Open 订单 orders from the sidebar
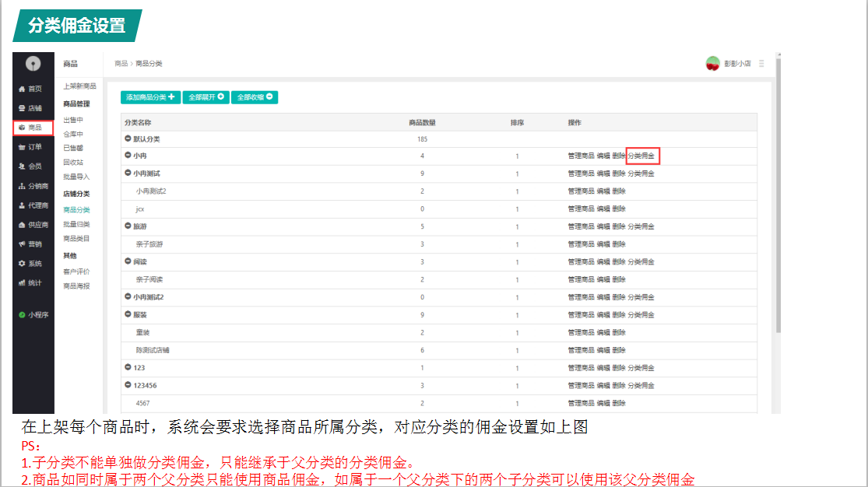 coord(23,147)
